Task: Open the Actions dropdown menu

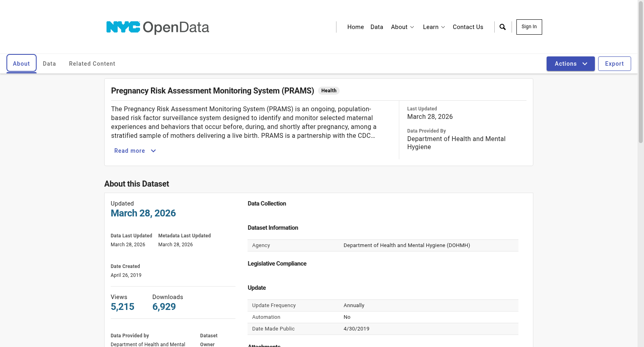Action: tap(570, 64)
